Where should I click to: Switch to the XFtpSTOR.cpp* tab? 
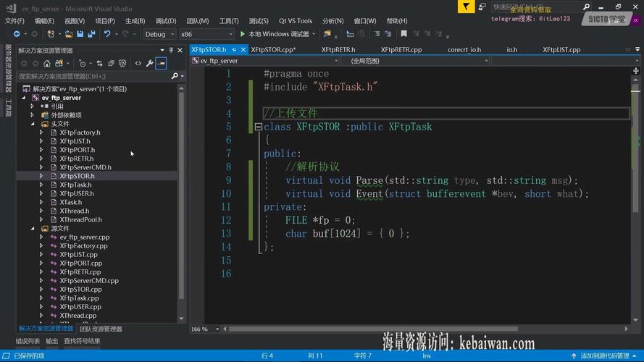coord(273,50)
